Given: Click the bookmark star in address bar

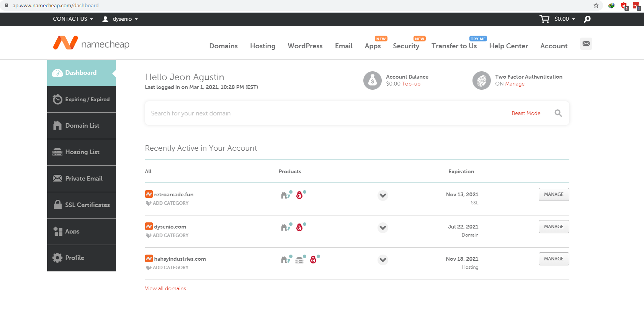Looking at the screenshot, I should pos(596,5).
